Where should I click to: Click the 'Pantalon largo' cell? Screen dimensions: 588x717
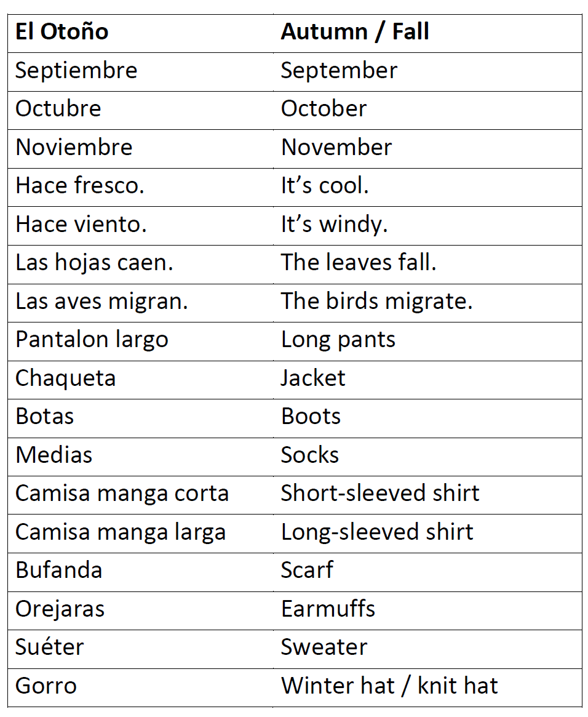tap(92, 340)
